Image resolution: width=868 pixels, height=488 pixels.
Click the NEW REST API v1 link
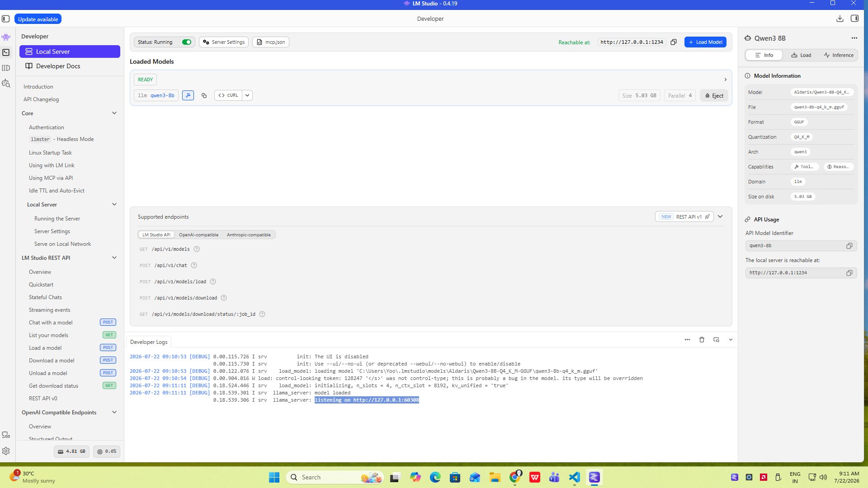coord(684,217)
